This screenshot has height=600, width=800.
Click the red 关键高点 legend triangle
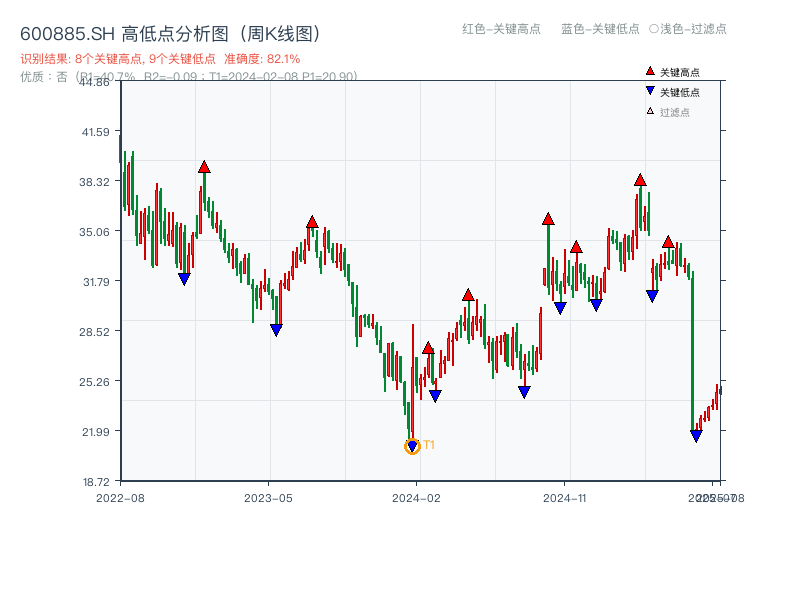click(650, 72)
